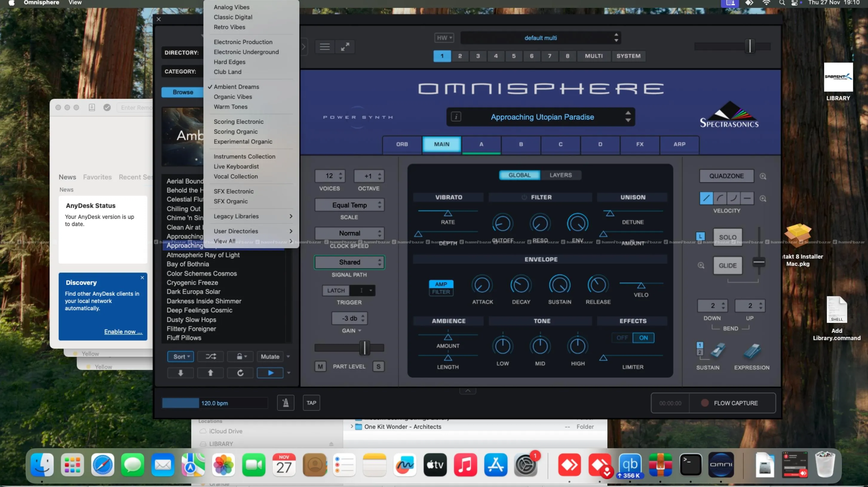The image size is (868, 487).
Task: Open the Scale dropdown showing Equal Temp
Action: pos(349,205)
